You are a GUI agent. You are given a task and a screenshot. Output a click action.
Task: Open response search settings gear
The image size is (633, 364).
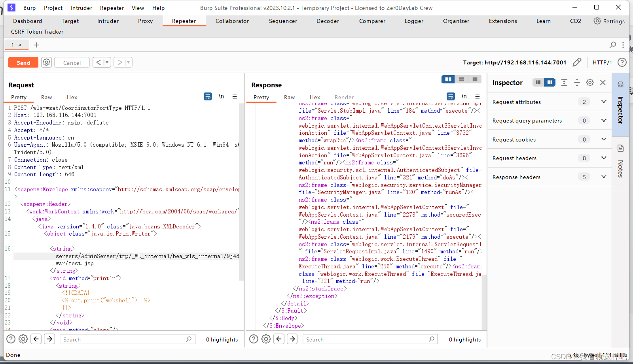pos(266,339)
